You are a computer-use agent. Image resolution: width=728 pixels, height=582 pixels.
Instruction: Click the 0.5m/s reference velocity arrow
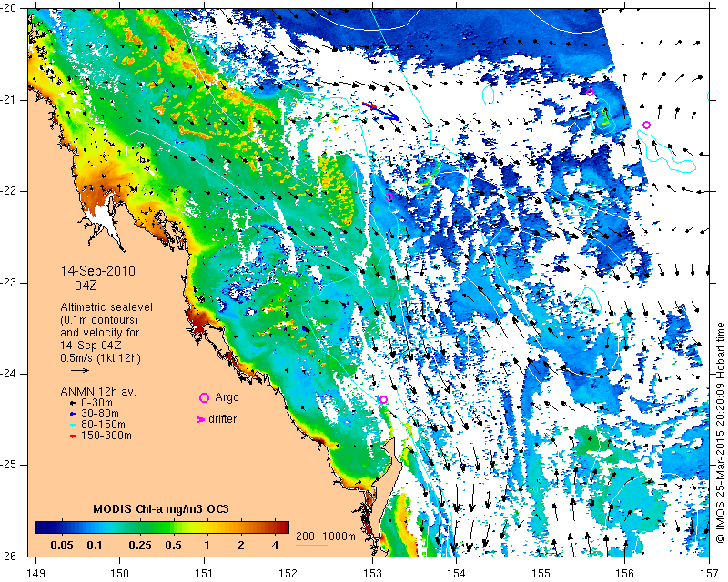coord(80,370)
